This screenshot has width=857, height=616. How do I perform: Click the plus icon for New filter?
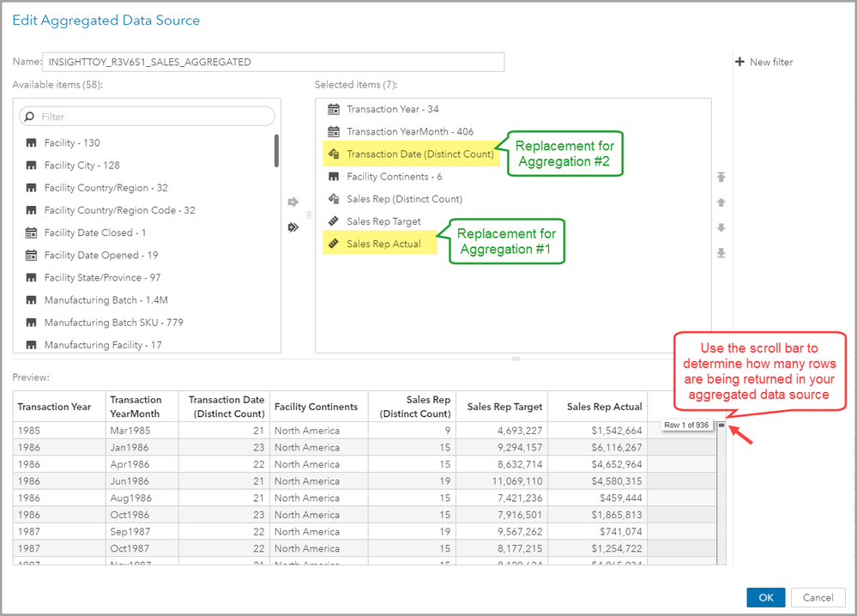[x=739, y=62]
